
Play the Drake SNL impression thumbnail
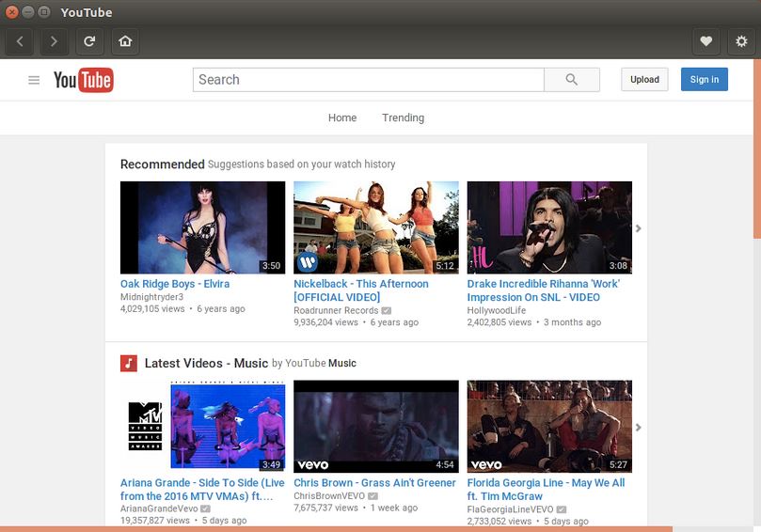coord(549,227)
